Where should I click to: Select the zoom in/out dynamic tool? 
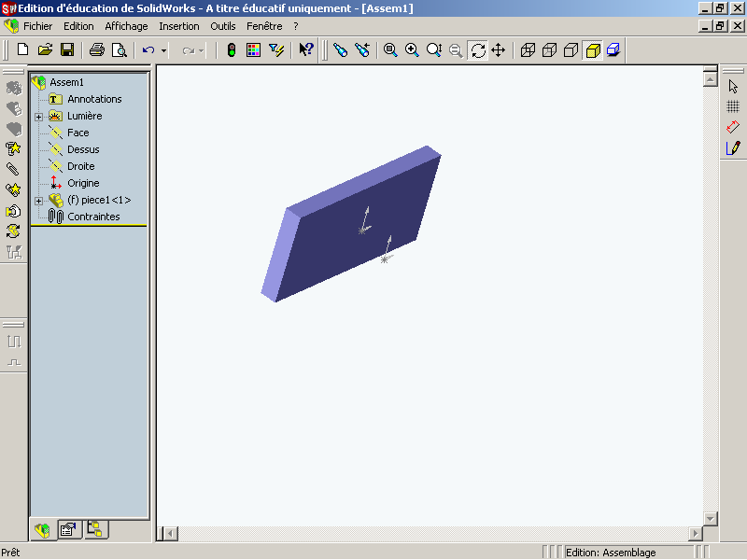click(x=434, y=49)
